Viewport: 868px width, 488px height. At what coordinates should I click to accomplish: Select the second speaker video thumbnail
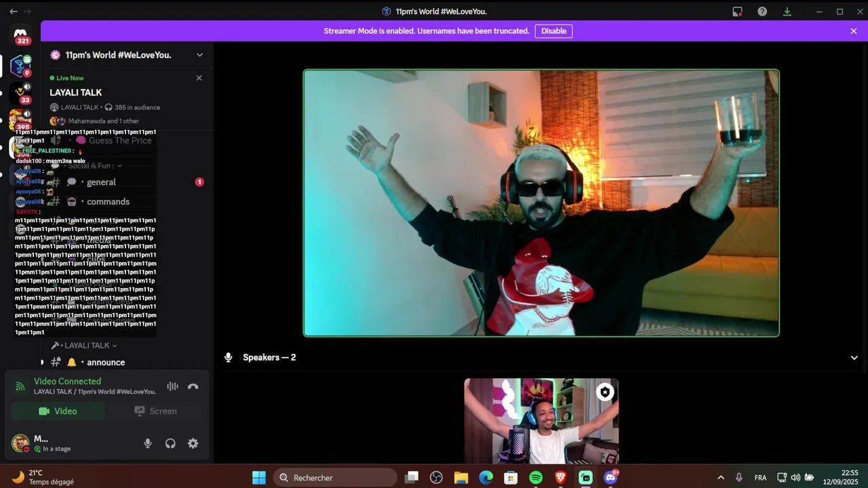(x=541, y=421)
